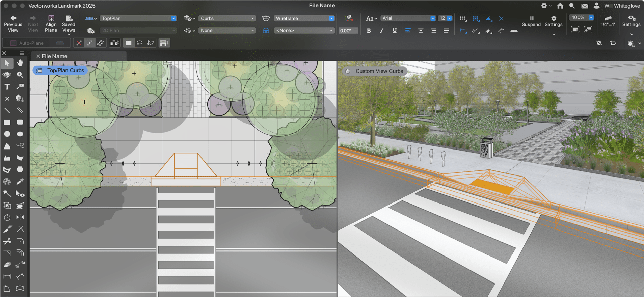Click the Suspend snapping button
644x297 pixels.
pyautogui.click(x=531, y=21)
